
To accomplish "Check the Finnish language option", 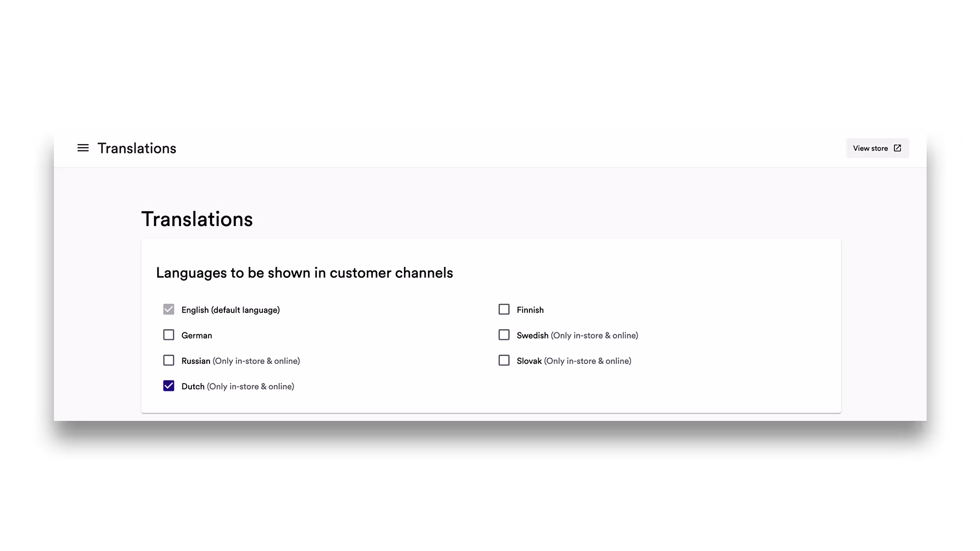I will (503, 309).
